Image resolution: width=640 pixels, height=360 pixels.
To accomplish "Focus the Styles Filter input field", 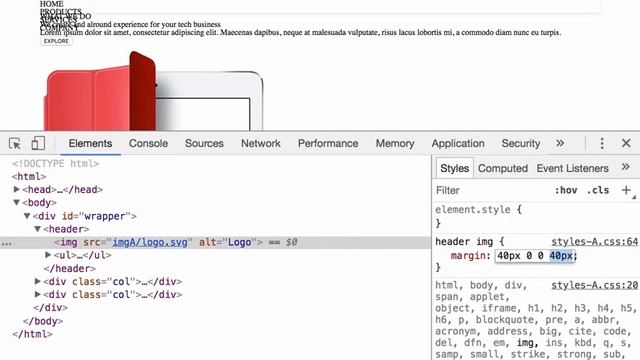I will (492, 190).
